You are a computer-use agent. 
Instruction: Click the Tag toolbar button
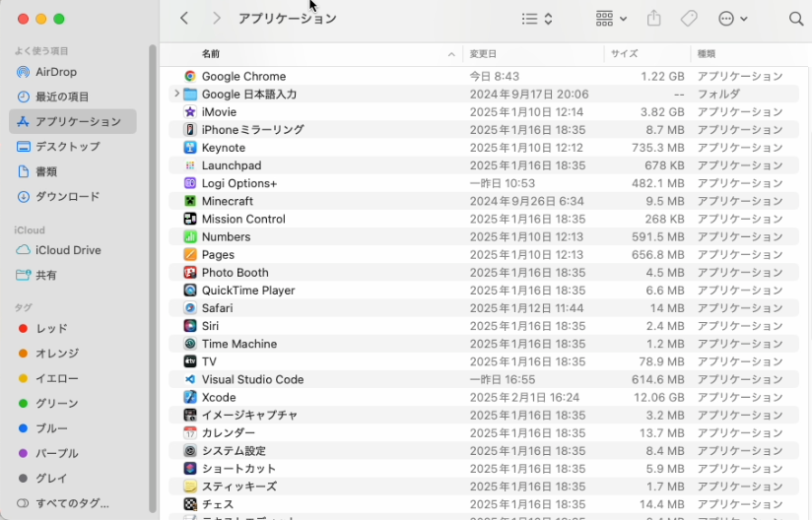point(689,19)
